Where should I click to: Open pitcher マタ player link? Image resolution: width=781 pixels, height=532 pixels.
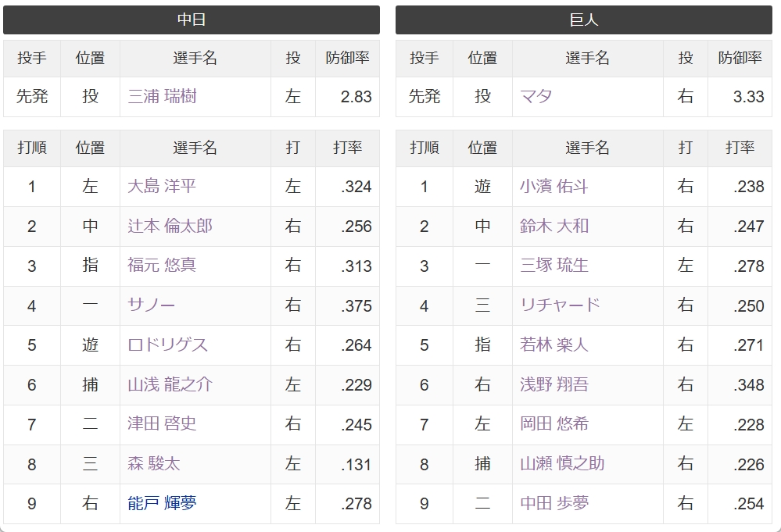click(x=536, y=96)
